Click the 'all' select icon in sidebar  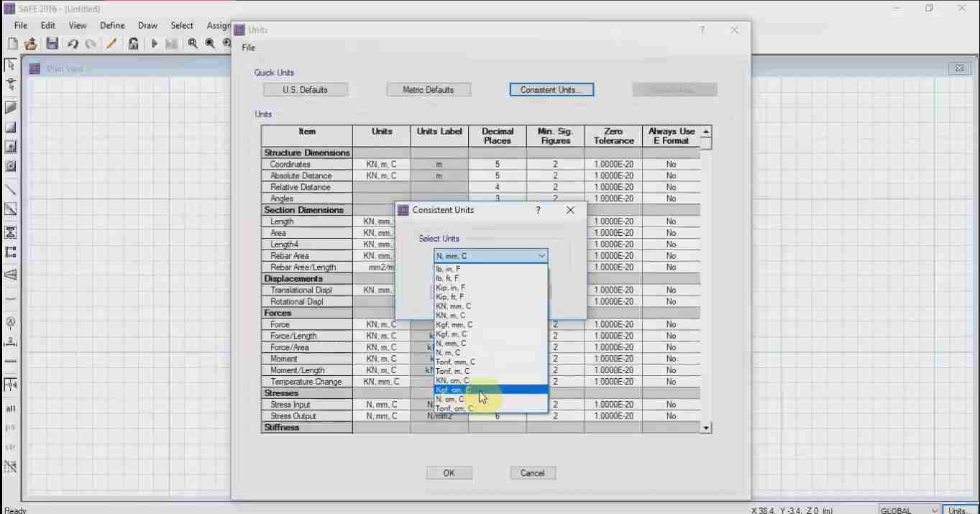click(x=11, y=408)
